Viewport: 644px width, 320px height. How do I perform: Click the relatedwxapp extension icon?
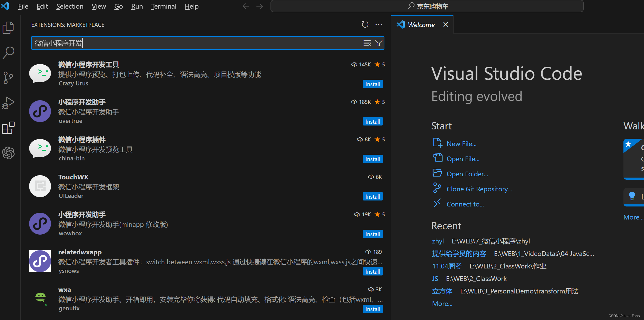click(x=40, y=261)
